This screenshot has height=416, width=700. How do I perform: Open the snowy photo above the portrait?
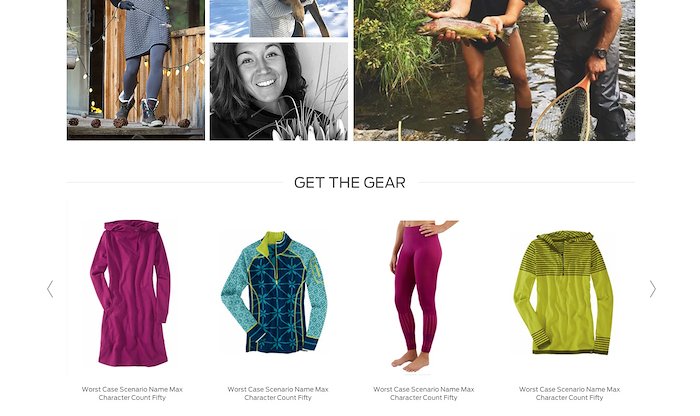(x=279, y=18)
